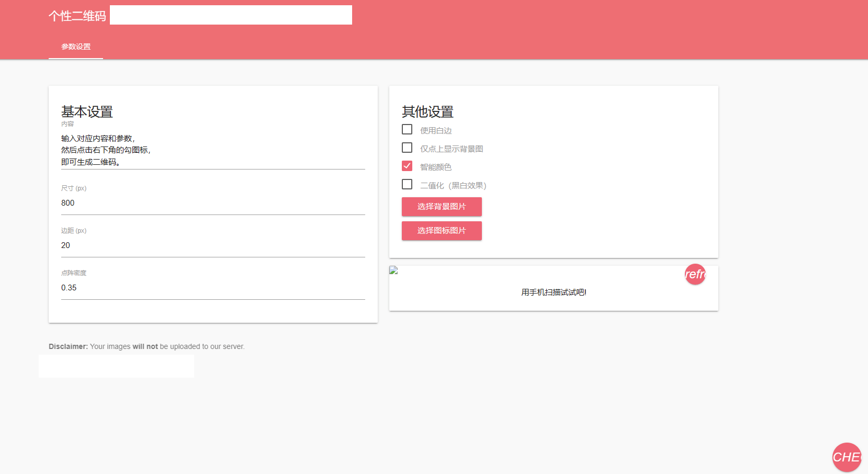
Task: Click the 选择图标图片 button
Action: [x=442, y=231]
